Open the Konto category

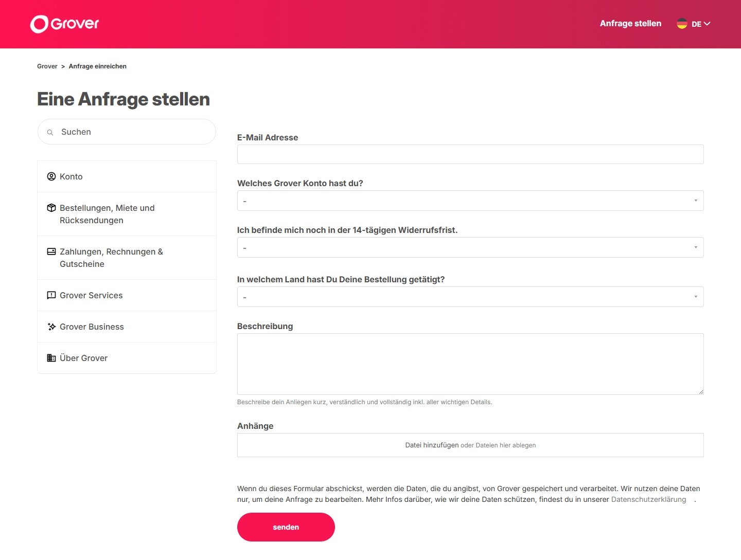tap(127, 176)
